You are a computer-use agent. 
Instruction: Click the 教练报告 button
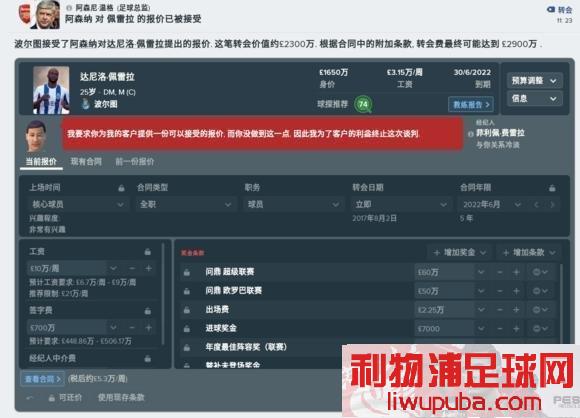(x=471, y=105)
